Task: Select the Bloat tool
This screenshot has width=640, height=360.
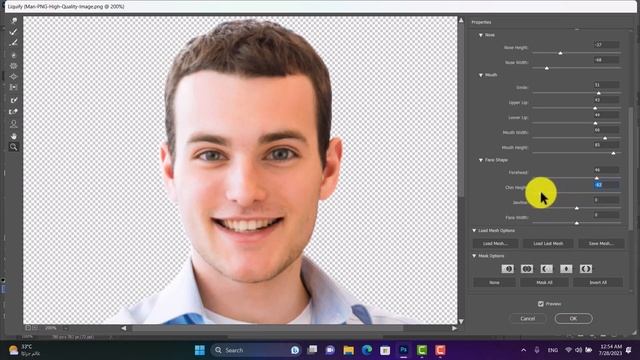Action: (x=13, y=77)
